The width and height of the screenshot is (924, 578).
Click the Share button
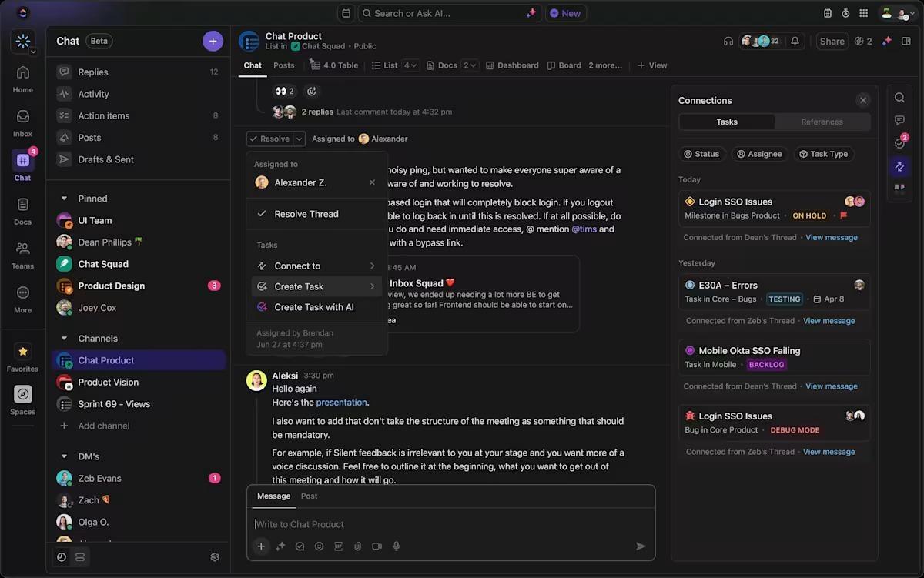(832, 41)
